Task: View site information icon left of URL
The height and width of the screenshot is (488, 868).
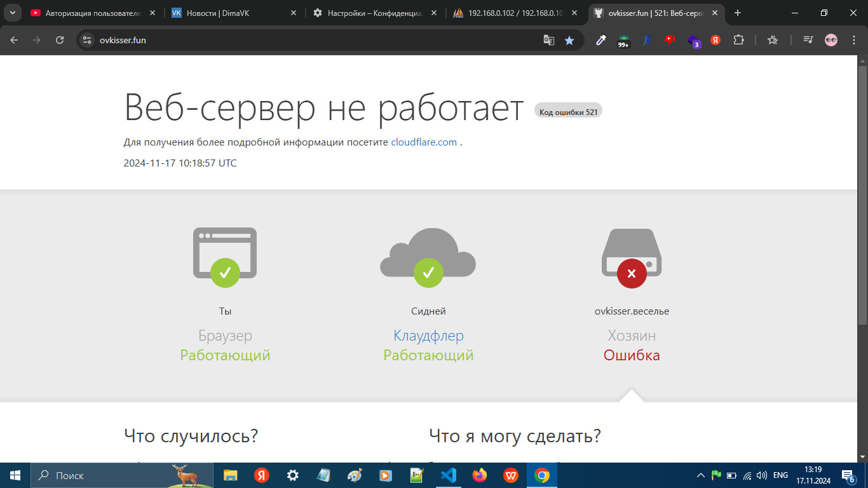Action: pos(88,40)
